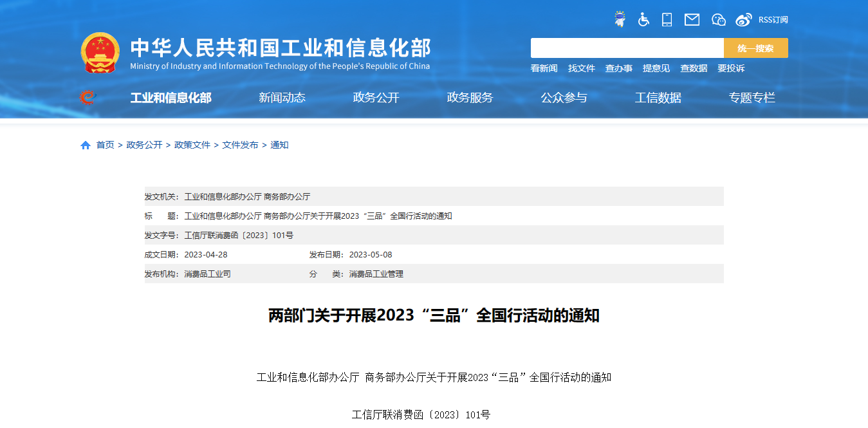Focus the unified search input box
868x428 pixels.
[x=627, y=48]
